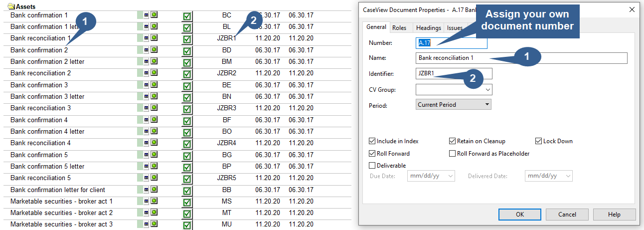This screenshot has width=644, height=230.
Task: Toggle sign-off checkmark for Bank reconciliation 1
Action: [187, 39]
